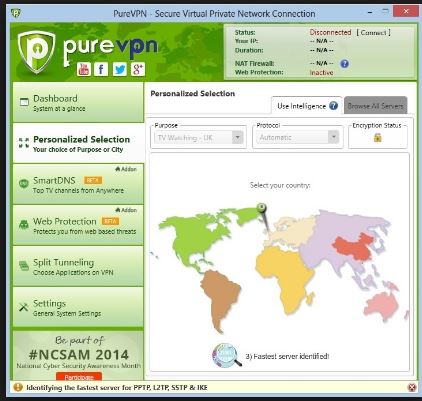The height and width of the screenshot is (401, 422).
Task: Open the Web Protection addon section
Action: point(78,225)
